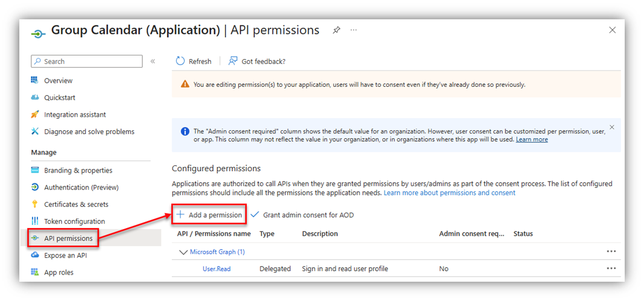
Task: Pin the API permissions blade
Action: 336,30
